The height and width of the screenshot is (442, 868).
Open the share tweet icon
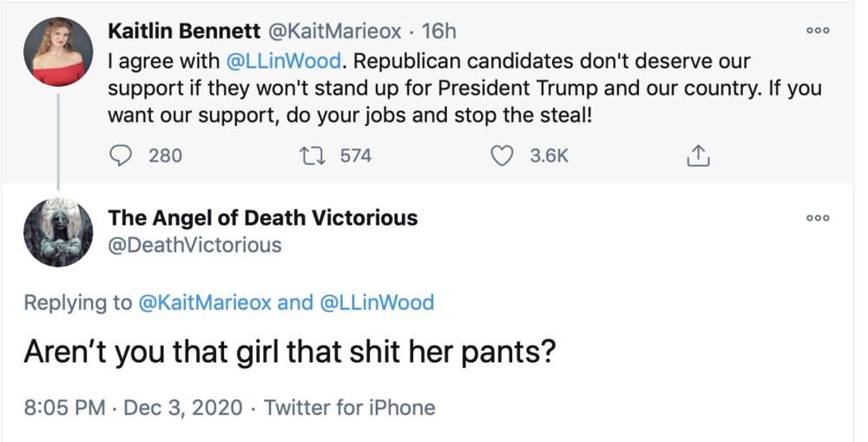pos(699,155)
